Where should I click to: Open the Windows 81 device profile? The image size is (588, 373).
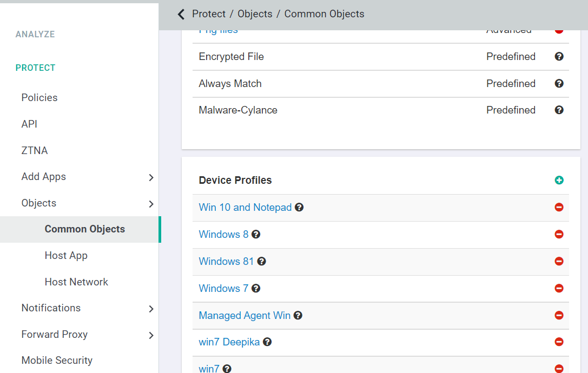click(x=226, y=261)
